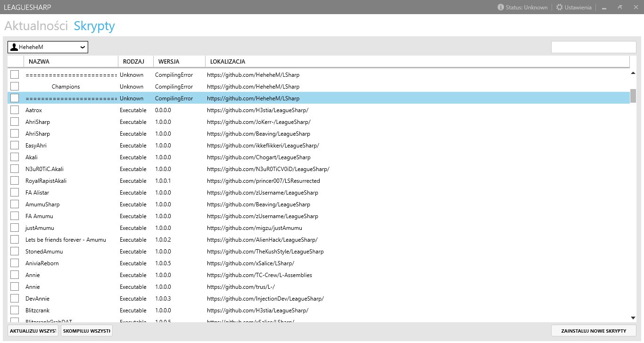Viewport: 644px width, 343px height.
Task: Click CompilingError in the Champions row
Action: [174, 87]
